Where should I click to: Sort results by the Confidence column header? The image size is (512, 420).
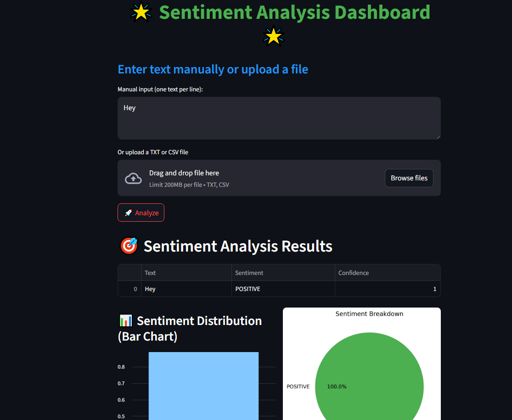pos(354,273)
